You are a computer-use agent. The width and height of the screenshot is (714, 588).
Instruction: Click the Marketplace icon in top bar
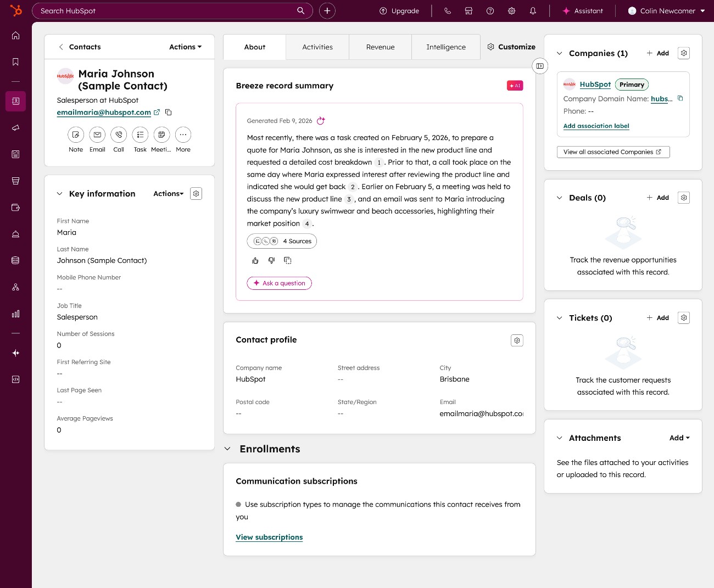(x=468, y=10)
